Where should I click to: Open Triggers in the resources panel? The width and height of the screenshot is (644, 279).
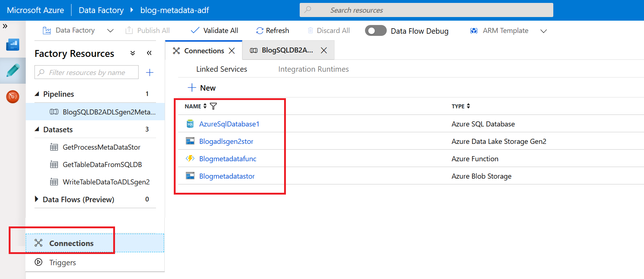tap(62, 262)
